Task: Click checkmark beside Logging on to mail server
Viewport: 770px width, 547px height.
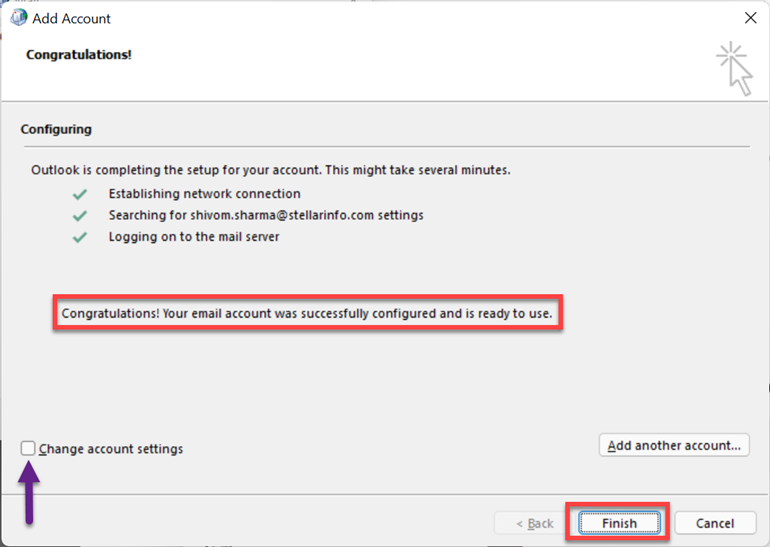Action: [x=79, y=238]
